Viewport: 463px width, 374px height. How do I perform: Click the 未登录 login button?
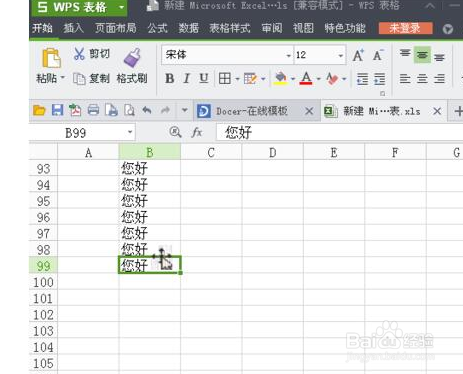click(405, 28)
